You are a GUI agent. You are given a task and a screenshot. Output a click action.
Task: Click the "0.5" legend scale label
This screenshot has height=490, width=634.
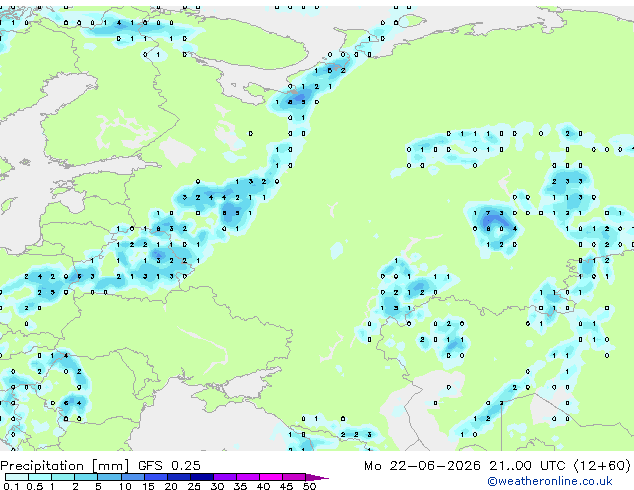(x=35, y=486)
